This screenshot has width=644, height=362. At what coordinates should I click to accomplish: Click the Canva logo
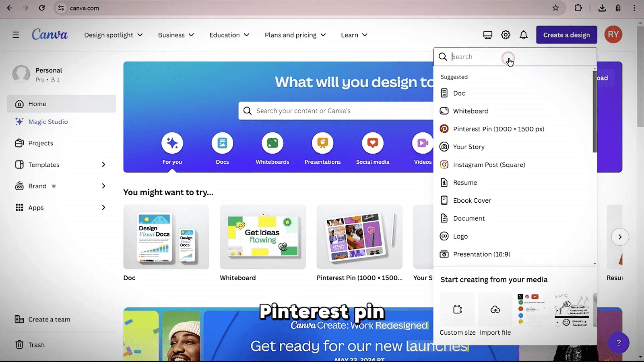tap(50, 35)
